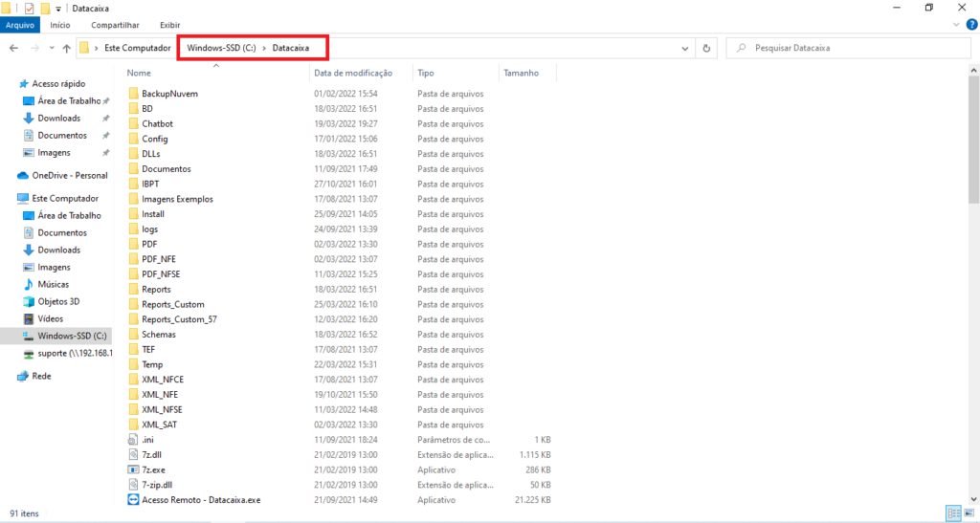Open Acesso Remoto - Datacaixa.exe file

pos(201,500)
